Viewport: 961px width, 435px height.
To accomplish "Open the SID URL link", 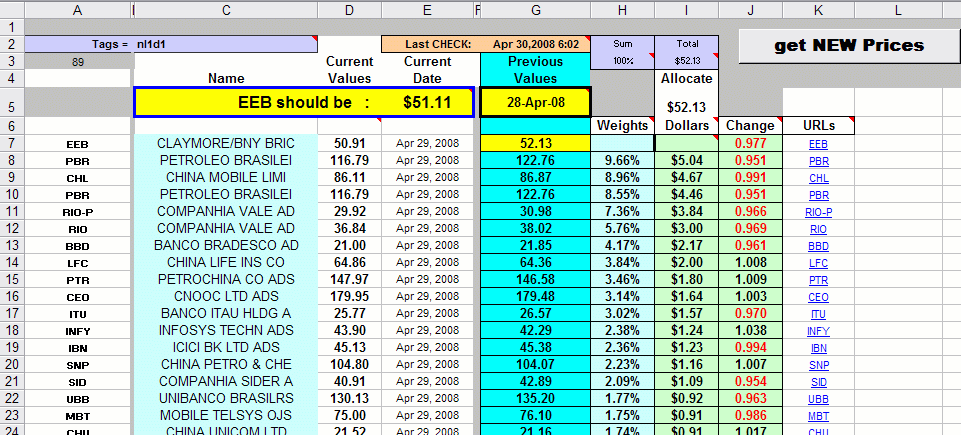I will (818, 382).
